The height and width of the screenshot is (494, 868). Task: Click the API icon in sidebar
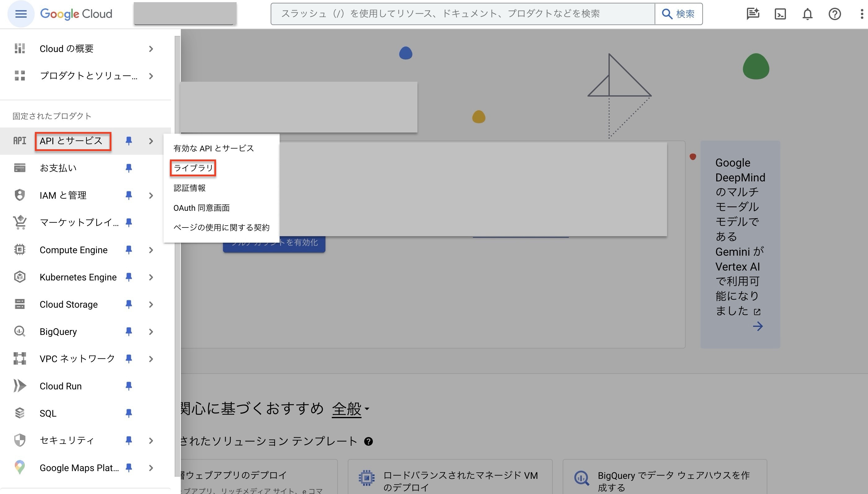pyautogui.click(x=20, y=141)
